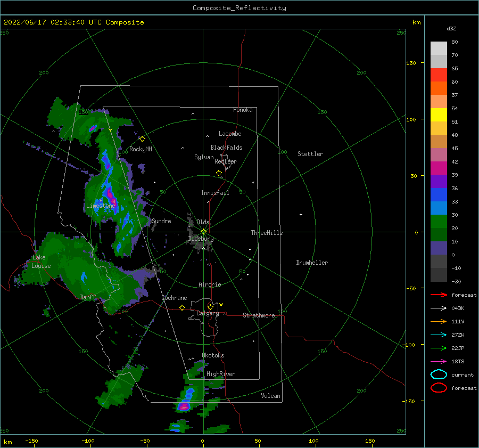479x448 pixels.
Task: Click the white 04DK arrow in legend
Action: click(439, 308)
